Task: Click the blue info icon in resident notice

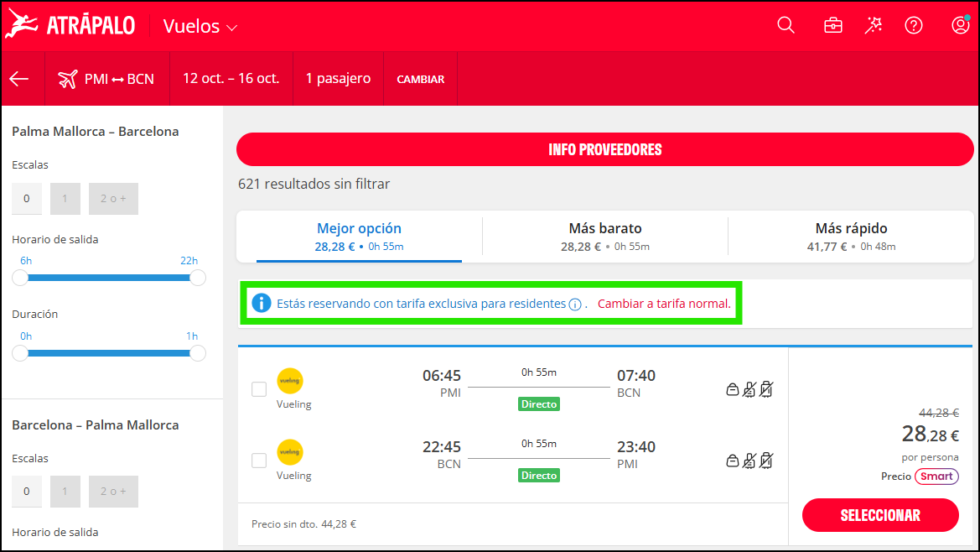Action: tap(262, 303)
